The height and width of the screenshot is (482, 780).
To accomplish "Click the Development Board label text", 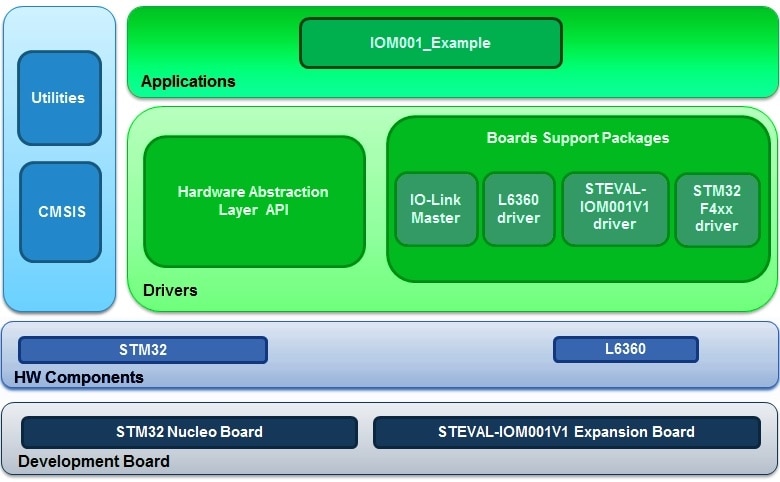I will 94,461.
